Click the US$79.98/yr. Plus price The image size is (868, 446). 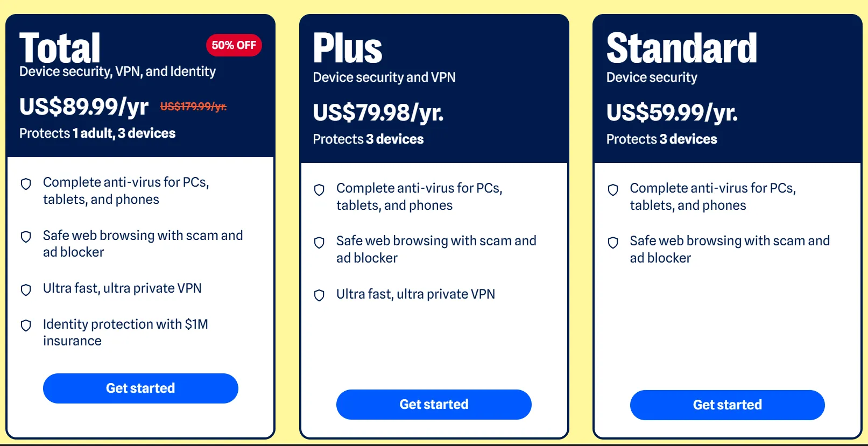[378, 112]
